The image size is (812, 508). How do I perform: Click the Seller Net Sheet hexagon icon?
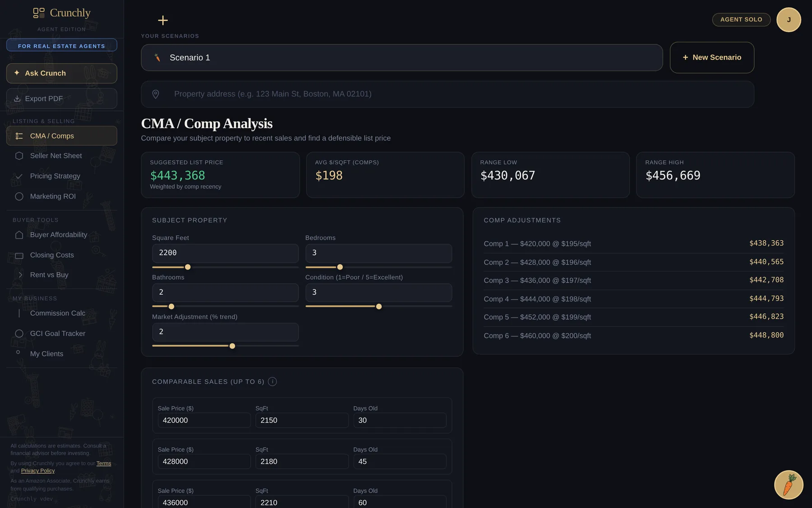point(19,156)
